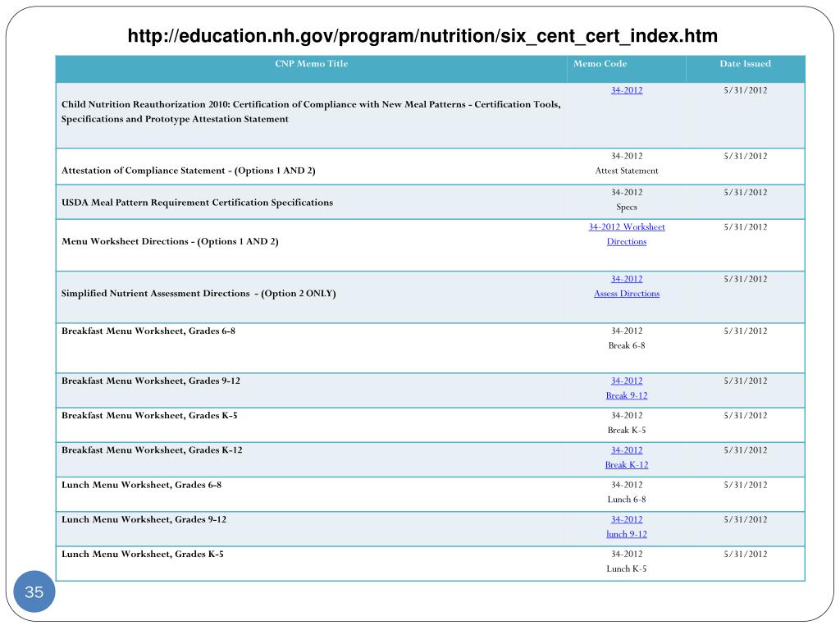This screenshot has width=840, height=630.
Task: Open the lunch 9-12 memo link
Action: click(x=626, y=534)
